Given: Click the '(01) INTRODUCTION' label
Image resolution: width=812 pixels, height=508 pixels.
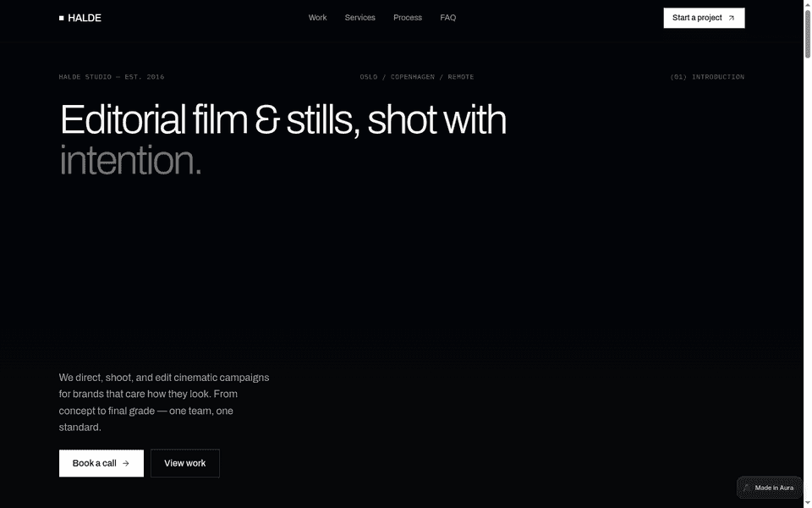Looking at the screenshot, I should tap(707, 77).
